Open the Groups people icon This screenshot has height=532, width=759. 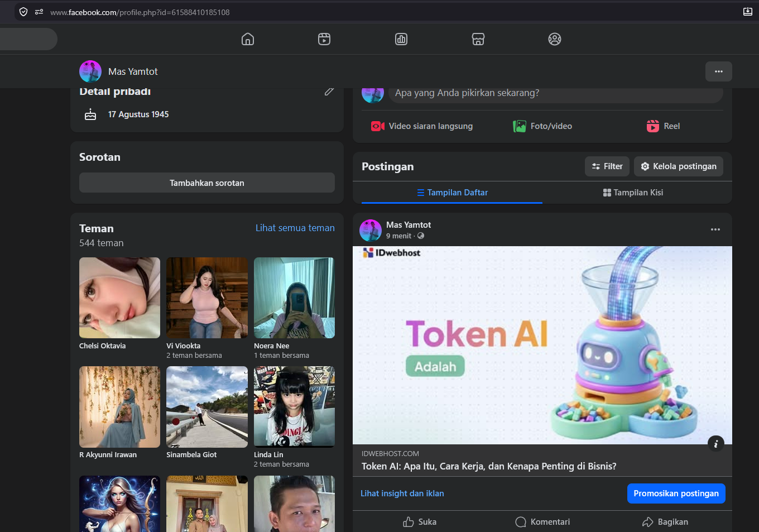555,39
